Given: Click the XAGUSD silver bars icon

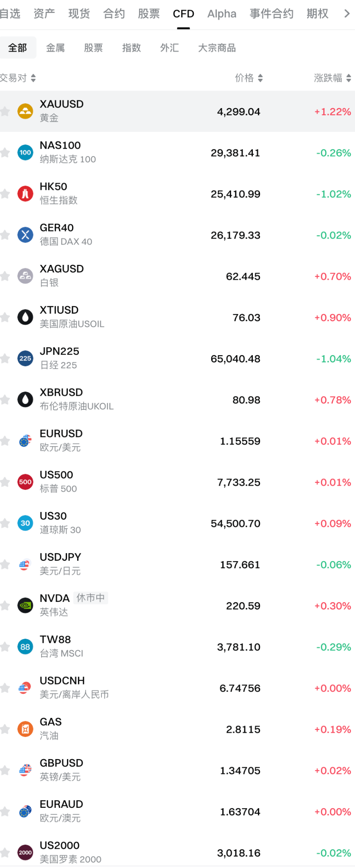Looking at the screenshot, I should [x=25, y=276].
